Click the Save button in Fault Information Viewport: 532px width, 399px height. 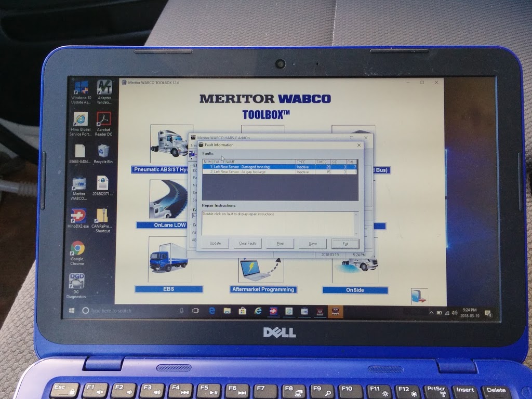(313, 244)
